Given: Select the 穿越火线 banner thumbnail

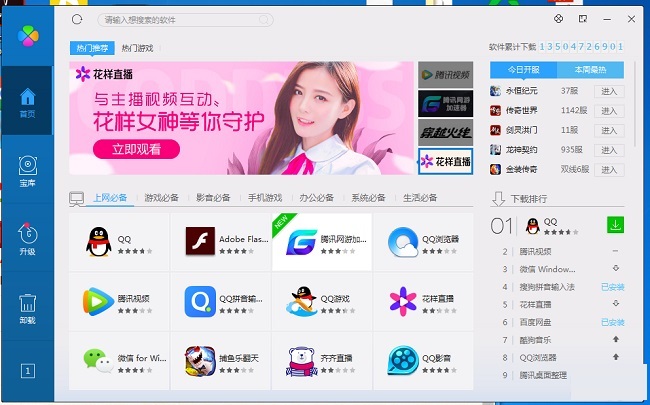Looking at the screenshot, I should [x=444, y=131].
